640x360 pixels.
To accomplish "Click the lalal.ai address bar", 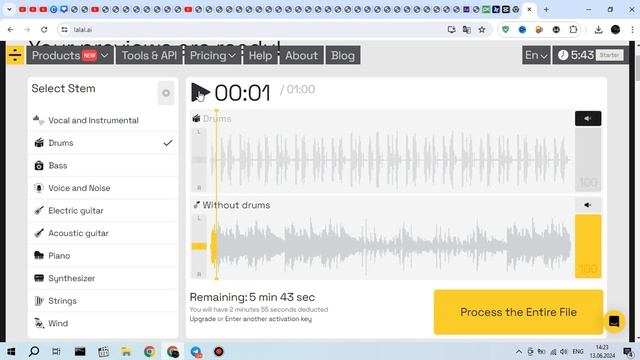I will point(257,29).
